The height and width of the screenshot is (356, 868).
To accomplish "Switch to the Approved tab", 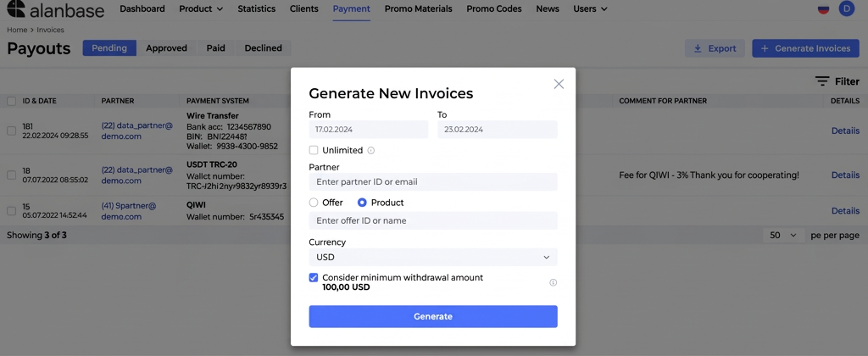I will click(x=167, y=48).
